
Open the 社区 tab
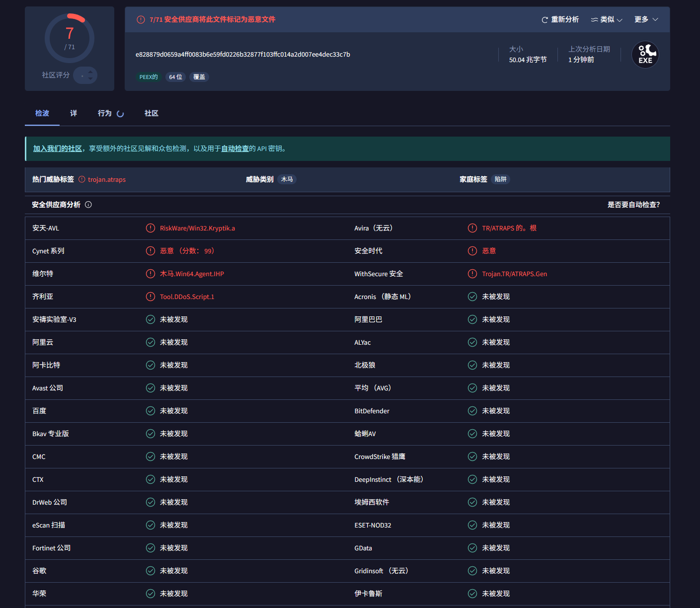152,113
